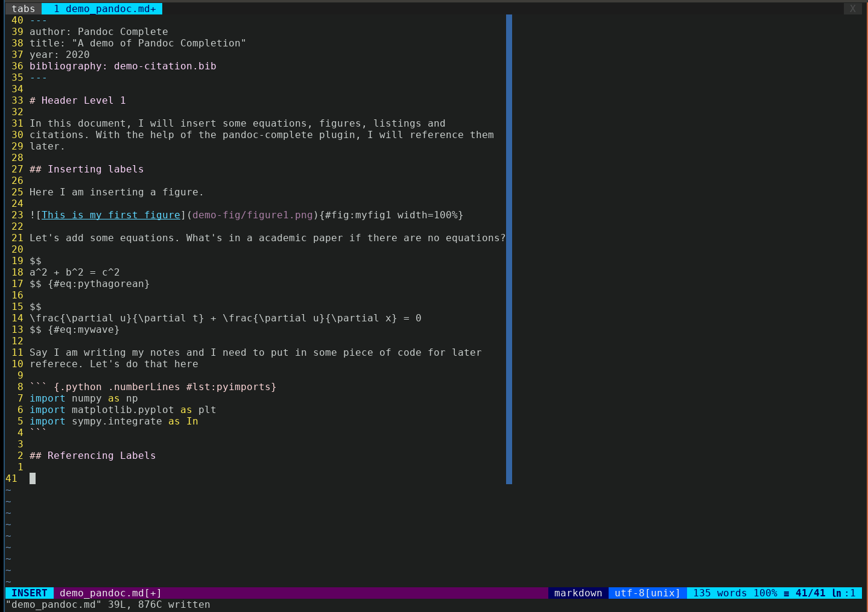Click the demo-fig/figure1.png path
This screenshot has width=868, height=612.
(253, 215)
